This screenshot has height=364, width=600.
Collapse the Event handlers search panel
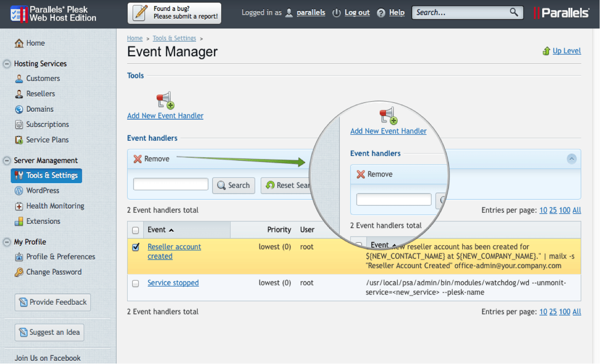[x=572, y=159]
